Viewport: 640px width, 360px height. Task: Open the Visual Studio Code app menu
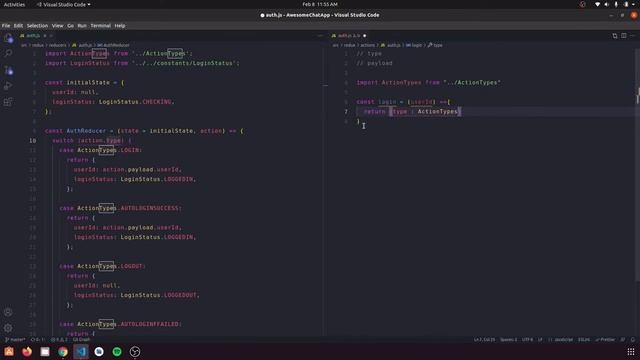point(64,4)
